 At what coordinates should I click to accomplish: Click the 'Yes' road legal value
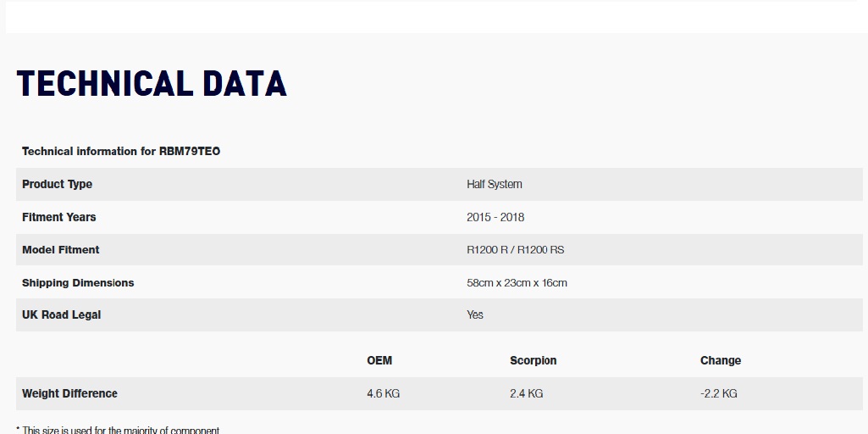pyautogui.click(x=475, y=314)
